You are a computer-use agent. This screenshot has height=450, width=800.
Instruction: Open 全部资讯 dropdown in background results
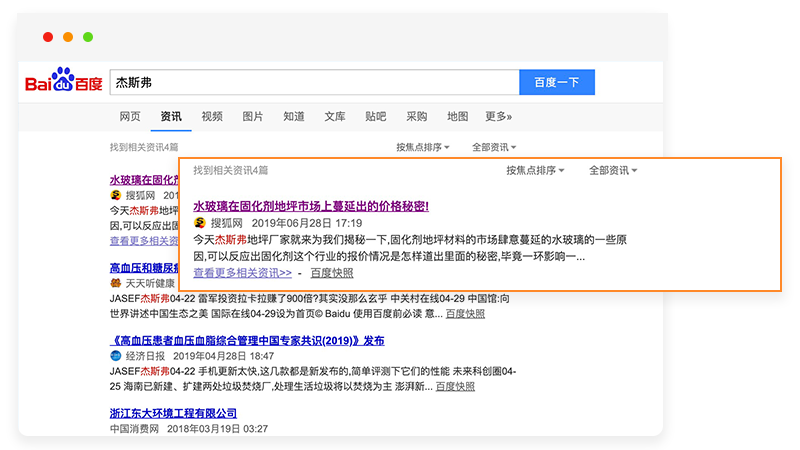pyautogui.click(x=494, y=147)
